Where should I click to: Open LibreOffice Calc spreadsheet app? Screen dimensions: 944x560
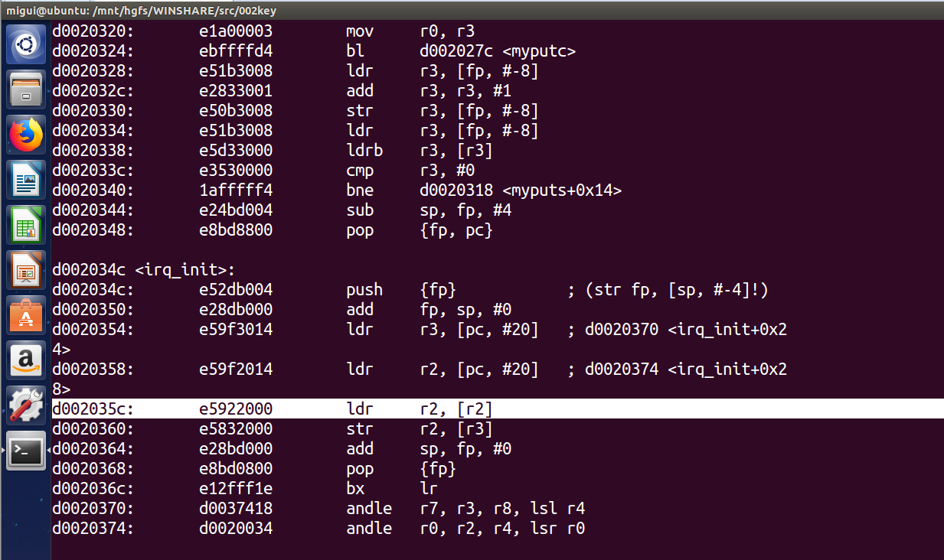pyautogui.click(x=26, y=226)
